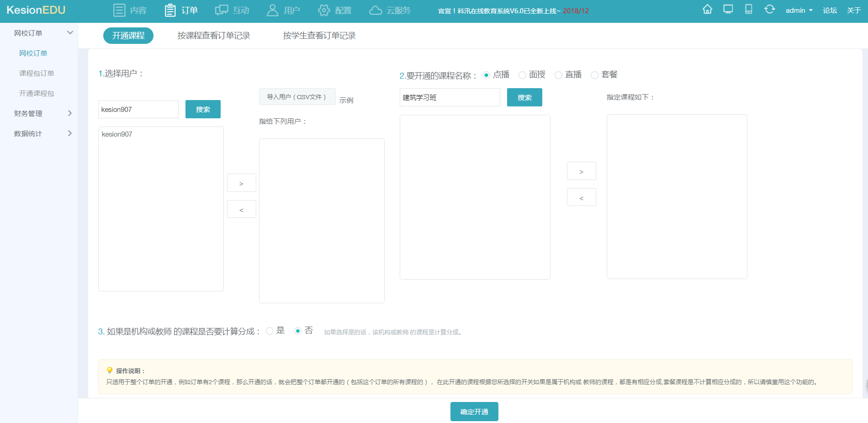Switch to the 按课程查看订单记录 tab

pyautogui.click(x=214, y=35)
